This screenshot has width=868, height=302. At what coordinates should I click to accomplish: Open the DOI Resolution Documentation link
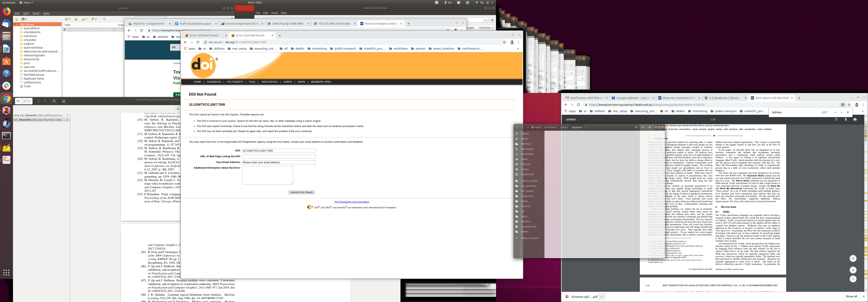pyautogui.click(x=351, y=202)
